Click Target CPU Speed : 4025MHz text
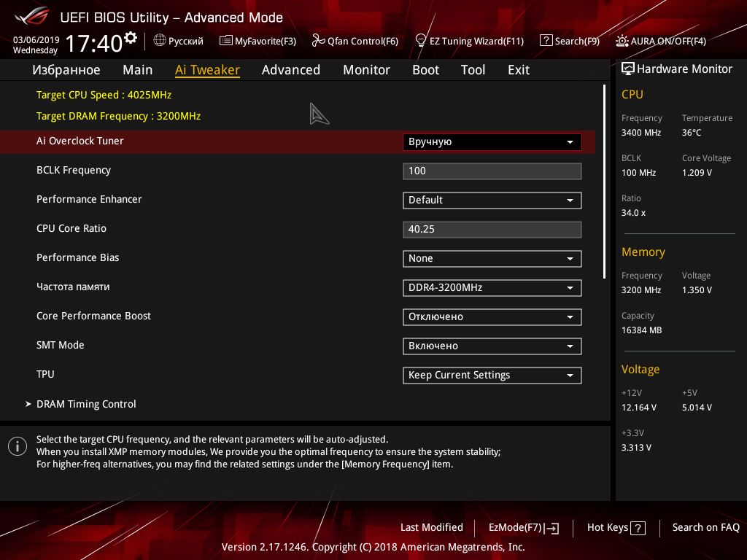This screenshot has height=560, width=747. (104, 95)
